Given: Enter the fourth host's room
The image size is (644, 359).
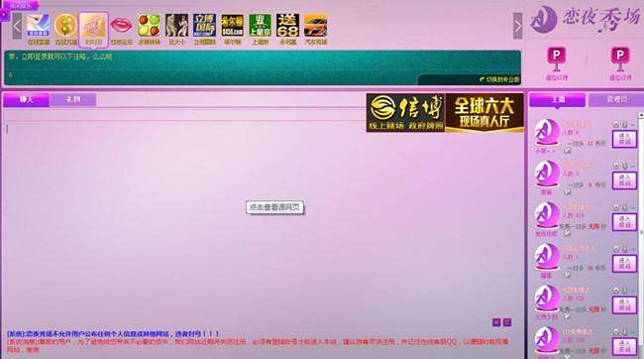Looking at the screenshot, I should click(x=624, y=264).
